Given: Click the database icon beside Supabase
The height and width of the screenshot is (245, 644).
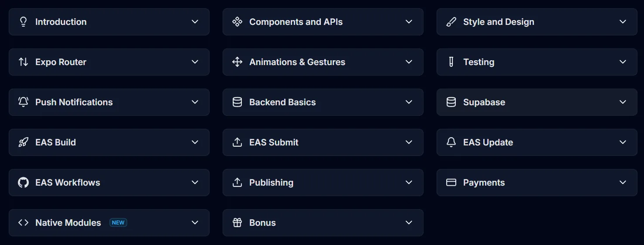Looking at the screenshot, I should point(451,102).
